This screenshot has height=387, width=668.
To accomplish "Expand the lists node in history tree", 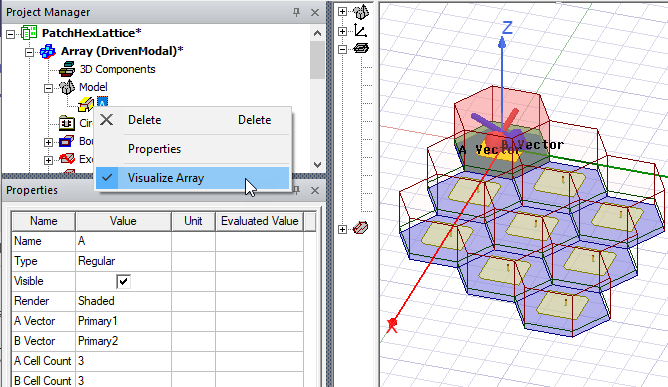I will [x=343, y=229].
